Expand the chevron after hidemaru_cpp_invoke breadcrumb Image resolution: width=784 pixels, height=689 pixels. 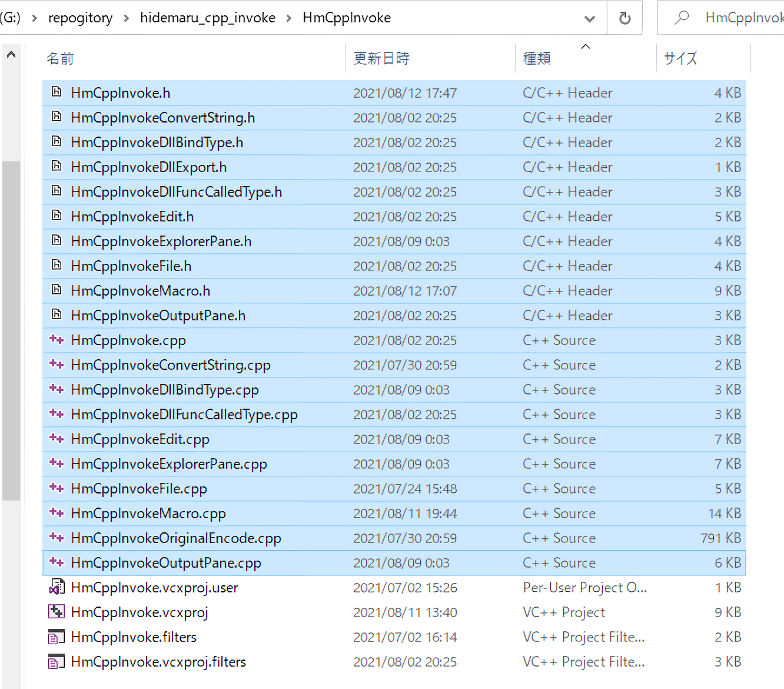click(x=289, y=18)
